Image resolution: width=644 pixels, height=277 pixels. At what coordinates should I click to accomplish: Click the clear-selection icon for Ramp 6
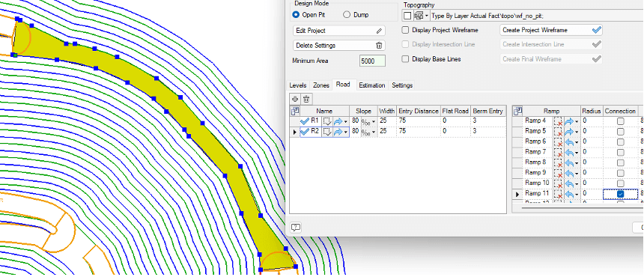[558, 142]
